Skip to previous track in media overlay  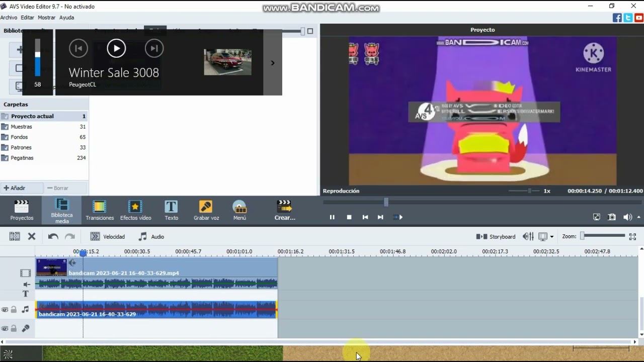pos(78,48)
